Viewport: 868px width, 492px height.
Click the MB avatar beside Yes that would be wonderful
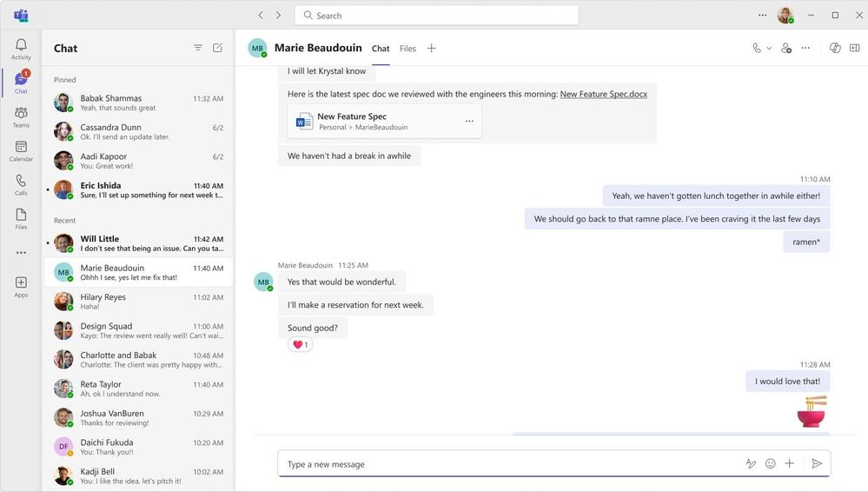(263, 282)
